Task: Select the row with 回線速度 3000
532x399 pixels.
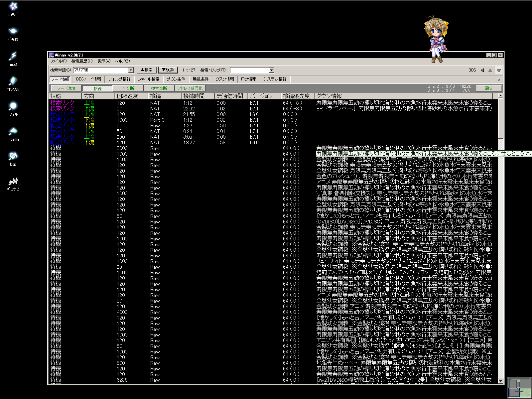Action: pyautogui.click(x=271, y=148)
